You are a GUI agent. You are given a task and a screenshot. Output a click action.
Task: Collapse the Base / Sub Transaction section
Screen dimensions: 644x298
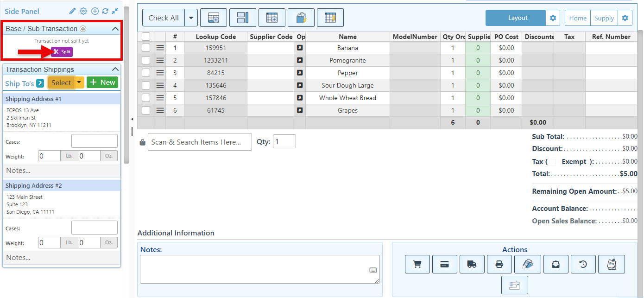click(x=115, y=29)
